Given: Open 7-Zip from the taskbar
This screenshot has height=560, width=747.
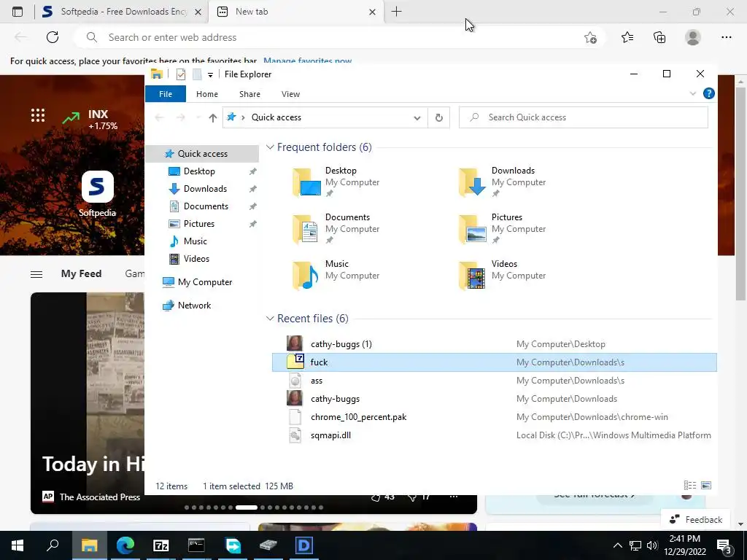Looking at the screenshot, I should click(161, 545).
